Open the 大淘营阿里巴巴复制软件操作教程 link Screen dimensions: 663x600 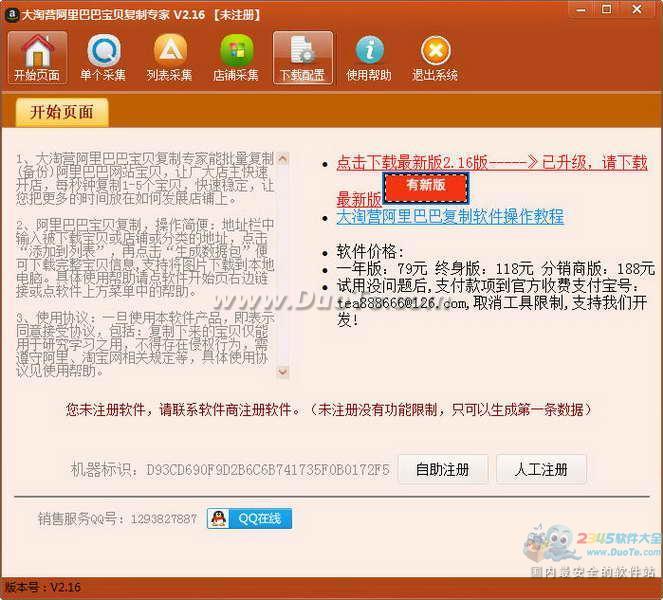[450, 216]
